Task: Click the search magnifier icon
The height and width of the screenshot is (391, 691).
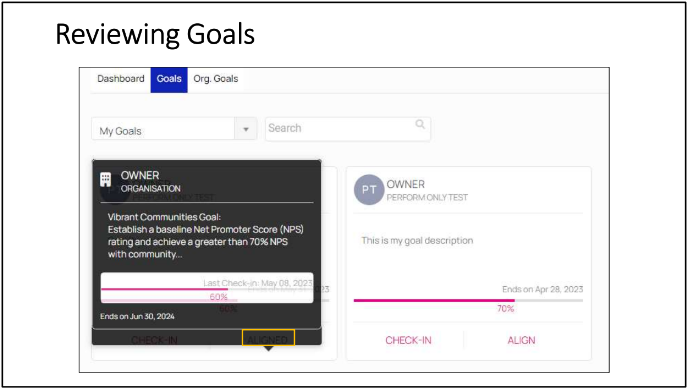Action: pyautogui.click(x=420, y=124)
